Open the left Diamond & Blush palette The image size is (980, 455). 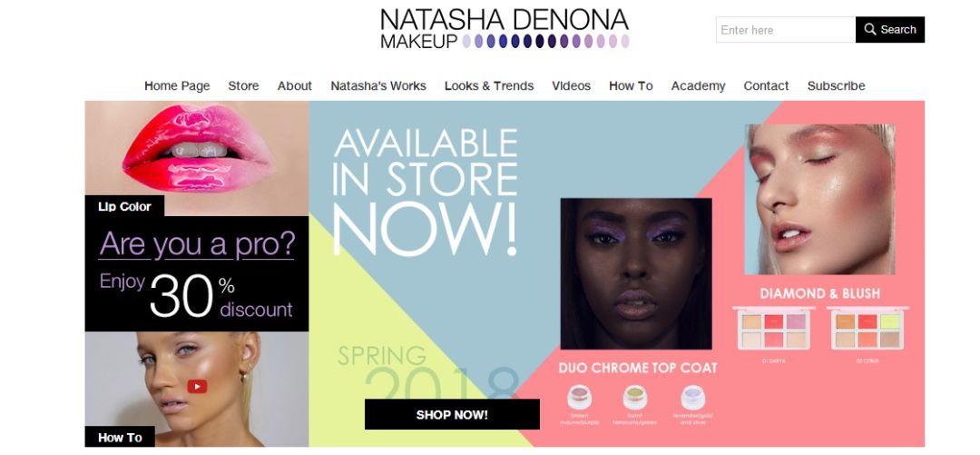click(774, 329)
